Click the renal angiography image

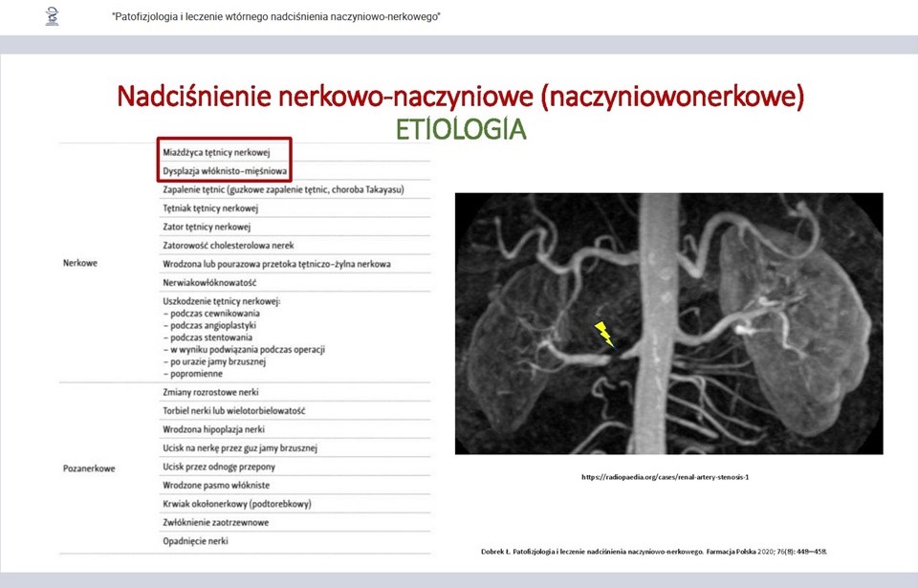click(x=668, y=323)
